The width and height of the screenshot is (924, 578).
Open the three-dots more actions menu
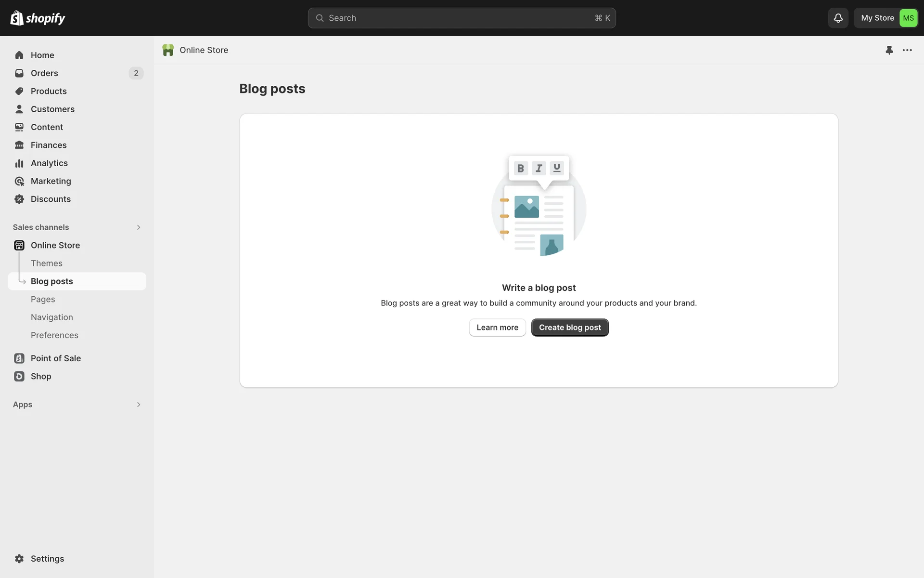pos(907,50)
